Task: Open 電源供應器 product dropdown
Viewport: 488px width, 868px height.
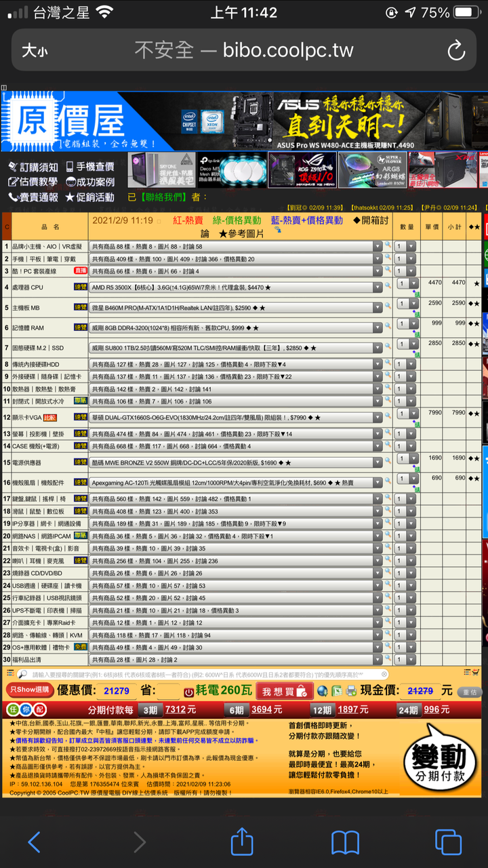Action: click(x=237, y=462)
